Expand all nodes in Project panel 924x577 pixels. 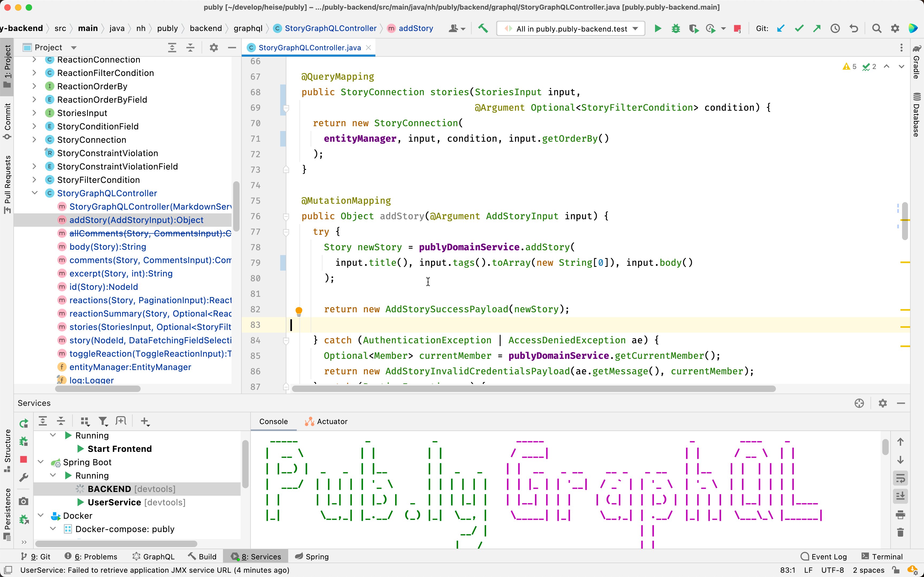click(x=172, y=48)
